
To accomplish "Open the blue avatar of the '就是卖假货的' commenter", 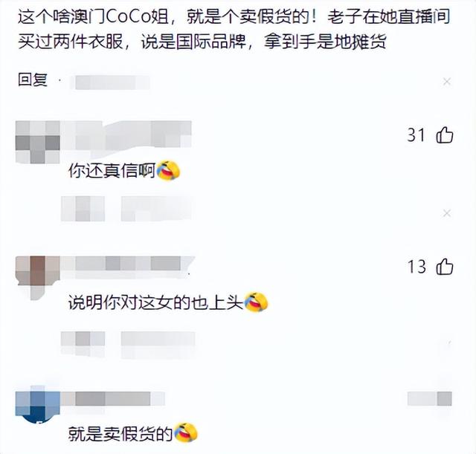I will tap(38, 405).
